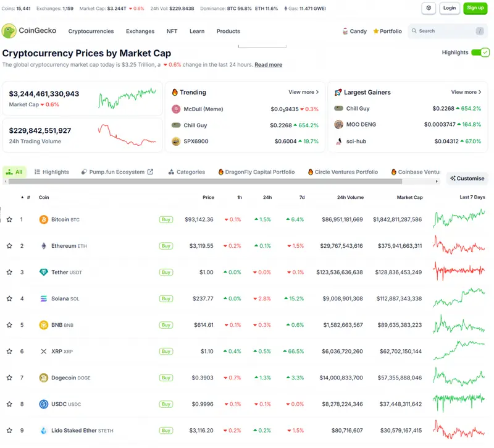Image resolution: width=494 pixels, height=448 pixels.
Task: Open the Products nav menu
Action: point(228,32)
